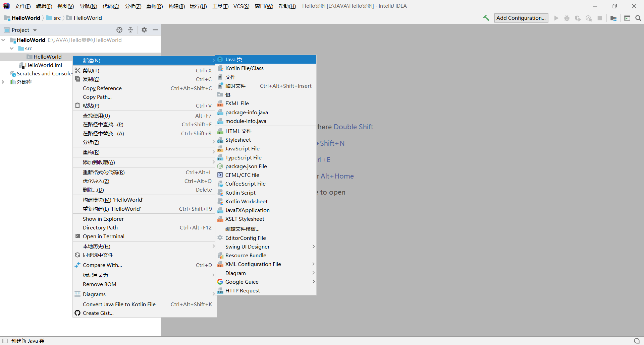Choose Show in Explorer menu item
This screenshot has height=345, width=644.
145,219
